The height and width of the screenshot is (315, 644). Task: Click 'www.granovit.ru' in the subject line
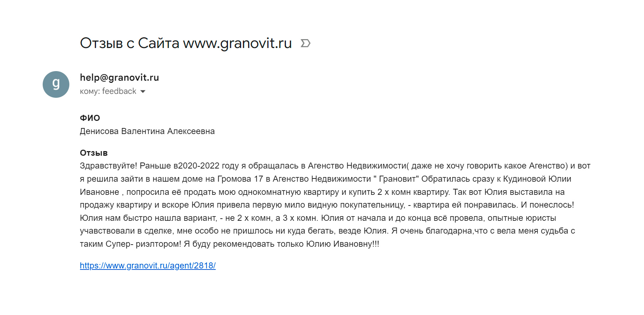237,43
